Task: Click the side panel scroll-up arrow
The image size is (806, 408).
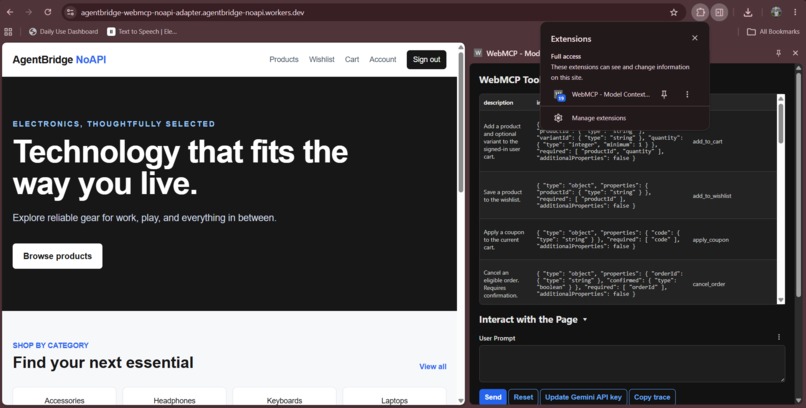Action: (x=798, y=68)
